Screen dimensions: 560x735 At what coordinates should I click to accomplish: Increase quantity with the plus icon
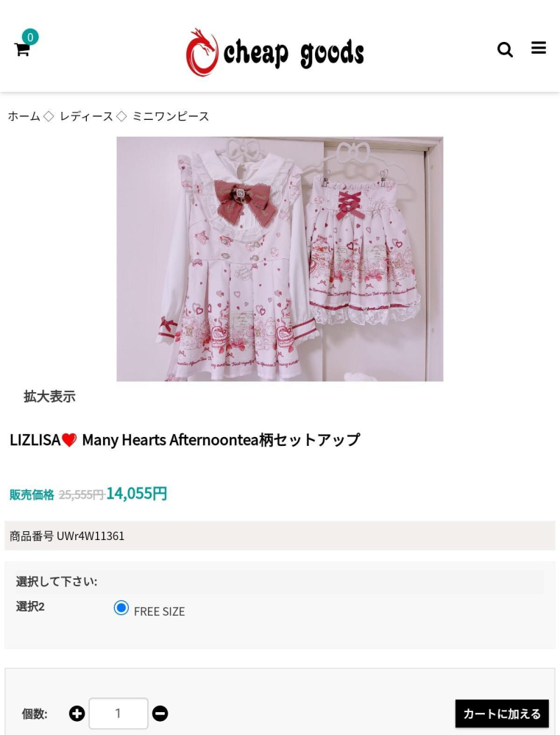click(77, 714)
